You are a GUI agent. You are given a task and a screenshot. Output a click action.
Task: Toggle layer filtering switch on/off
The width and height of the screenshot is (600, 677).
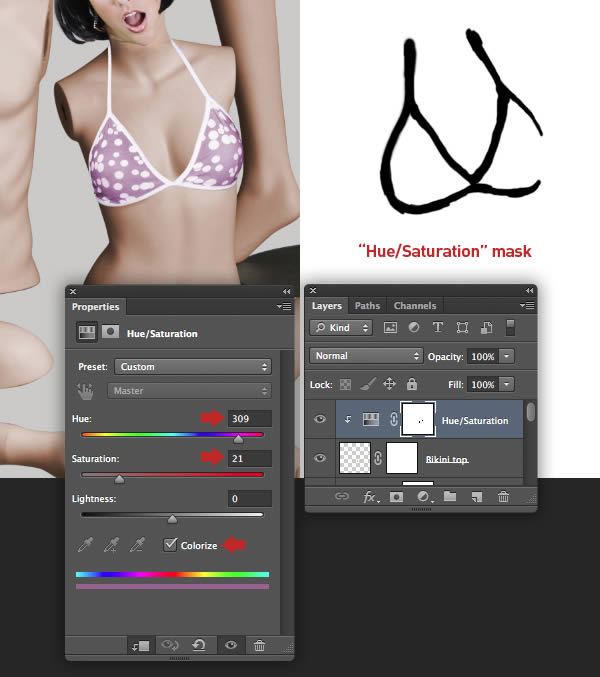tap(510, 328)
